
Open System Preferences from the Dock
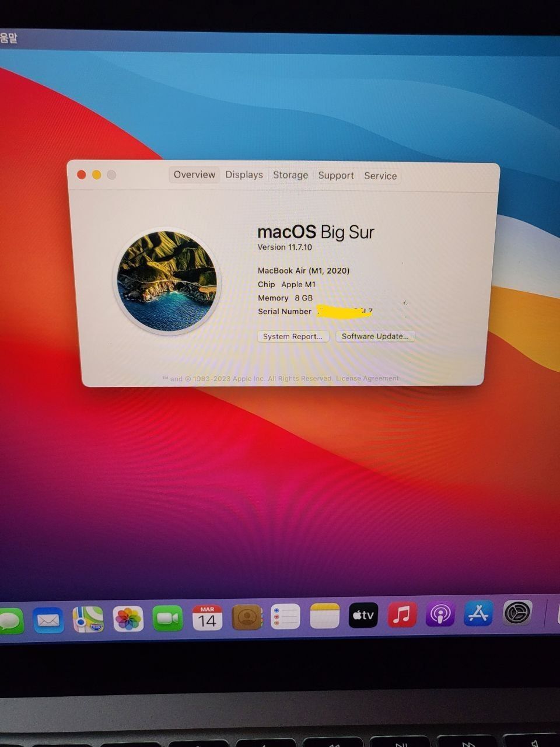coord(517,613)
